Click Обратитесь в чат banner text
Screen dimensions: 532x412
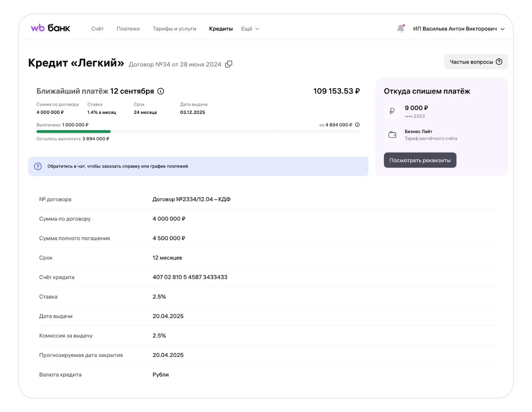coord(118,166)
